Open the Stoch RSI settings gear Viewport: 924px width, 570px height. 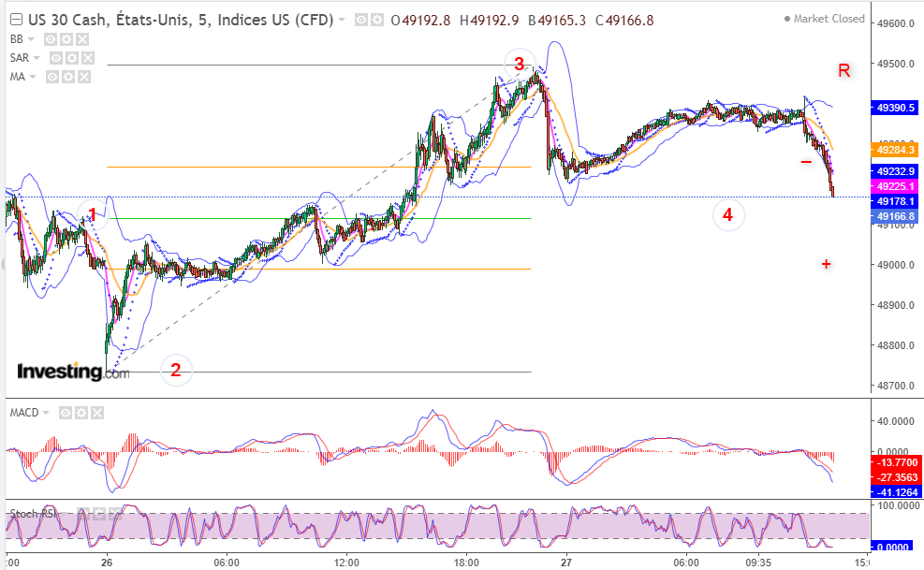pos(99,514)
